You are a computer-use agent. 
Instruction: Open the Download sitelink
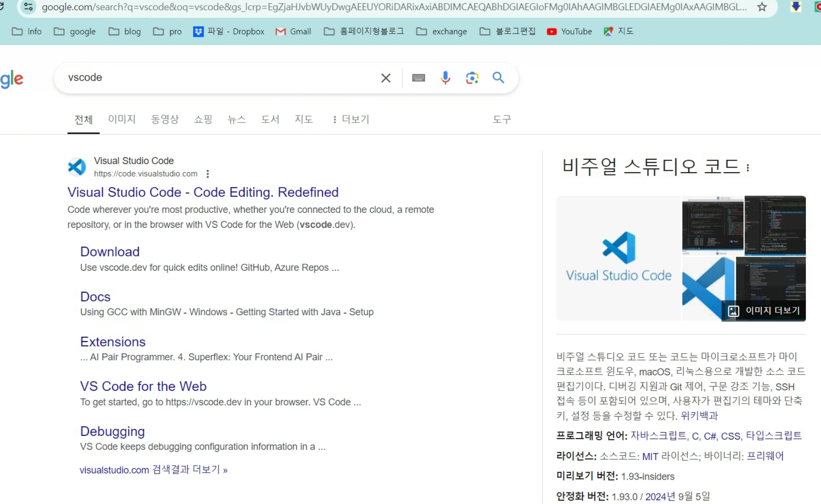point(110,252)
